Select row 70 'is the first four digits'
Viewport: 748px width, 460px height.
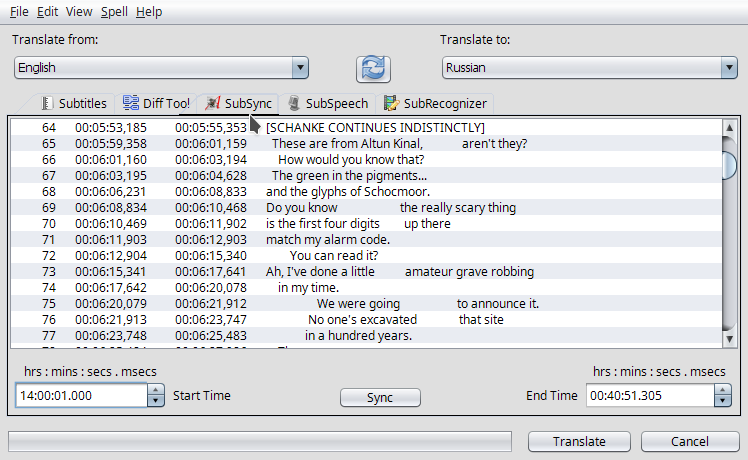click(366, 223)
